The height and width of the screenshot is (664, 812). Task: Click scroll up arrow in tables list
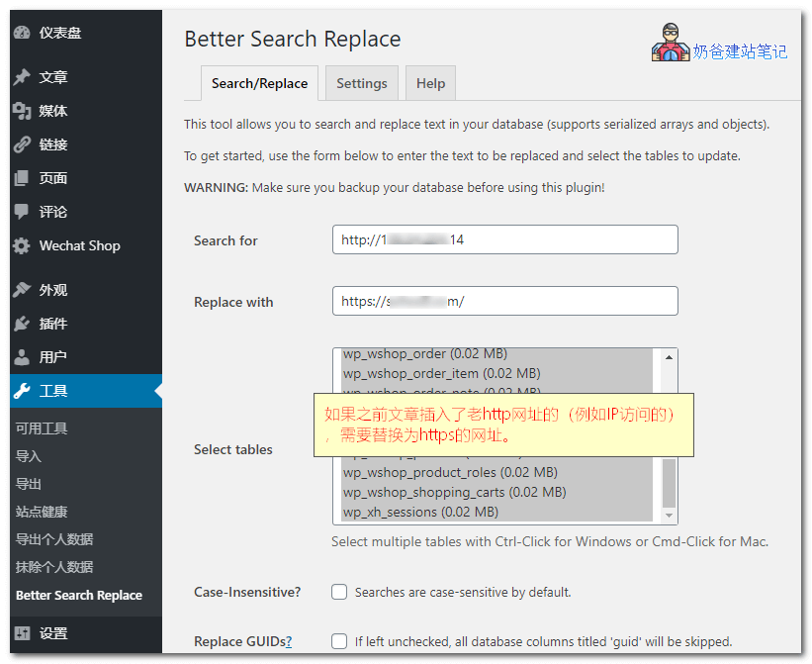coord(670,357)
